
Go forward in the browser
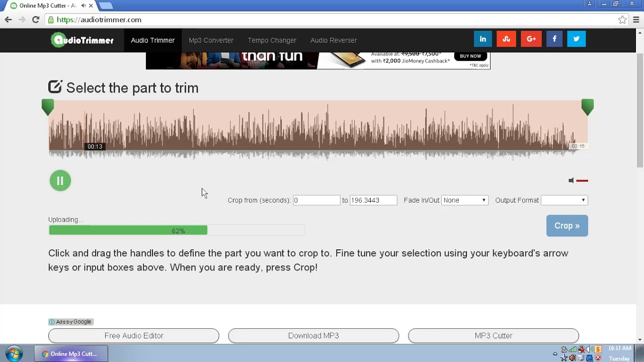click(22, 20)
